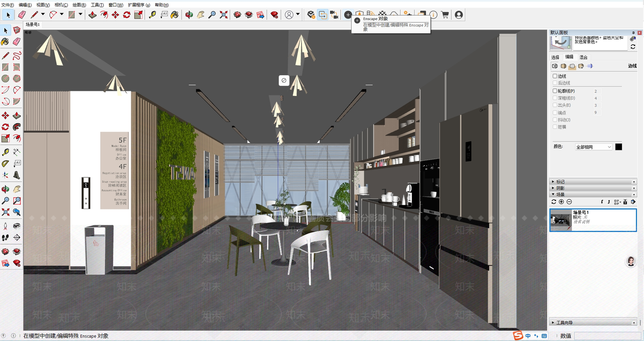The image size is (644, 341).
Task: Pick the Push/Pull tool in top toolbar
Action: tap(93, 15)
